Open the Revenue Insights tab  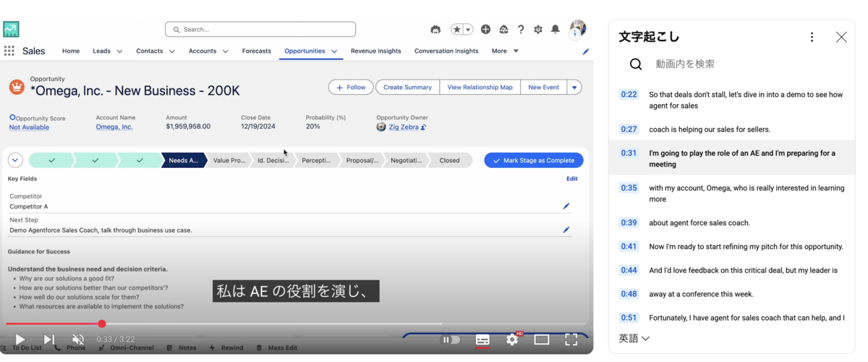pos(376,51)
